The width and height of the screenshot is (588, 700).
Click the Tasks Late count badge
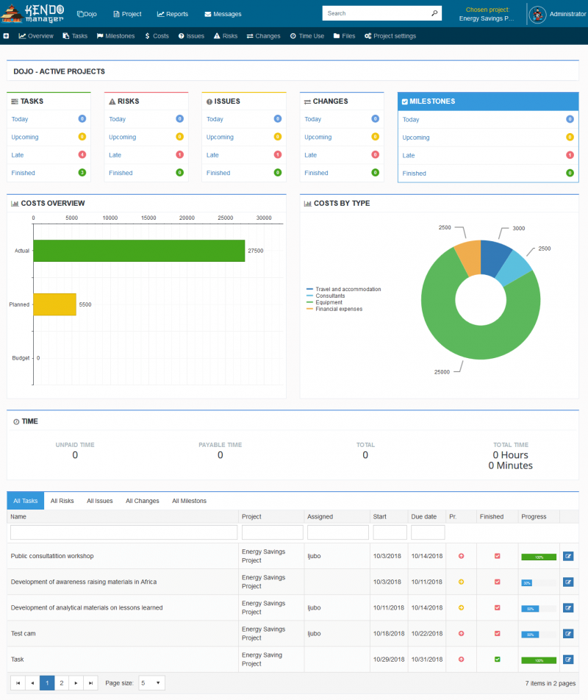82,154
